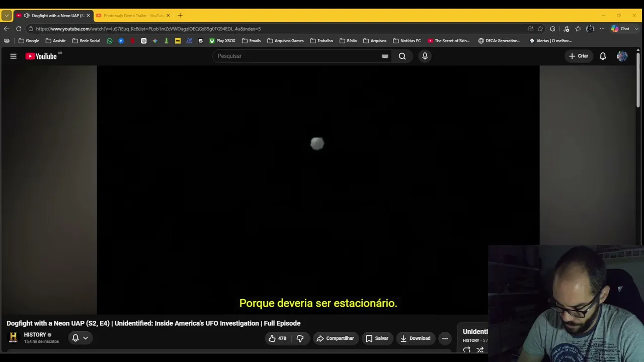Click the Download button
The width and height of the screenshot is (644, 362).
[x=415, y=338]
